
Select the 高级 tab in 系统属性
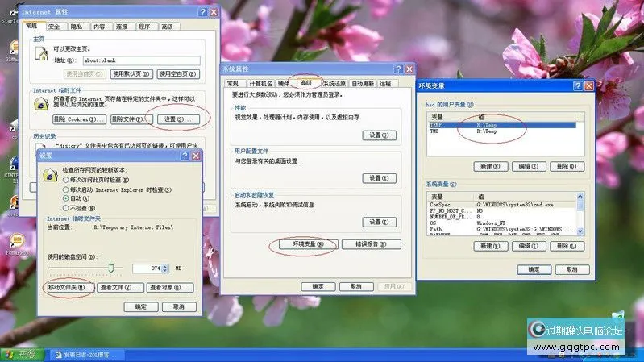pos(306,83)
